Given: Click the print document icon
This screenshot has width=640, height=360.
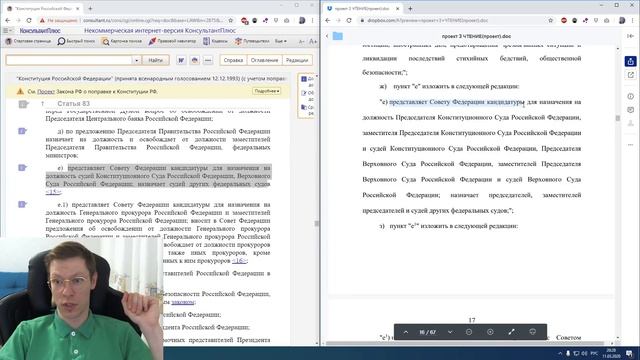Looking at the screenshot, I should 195,60.
